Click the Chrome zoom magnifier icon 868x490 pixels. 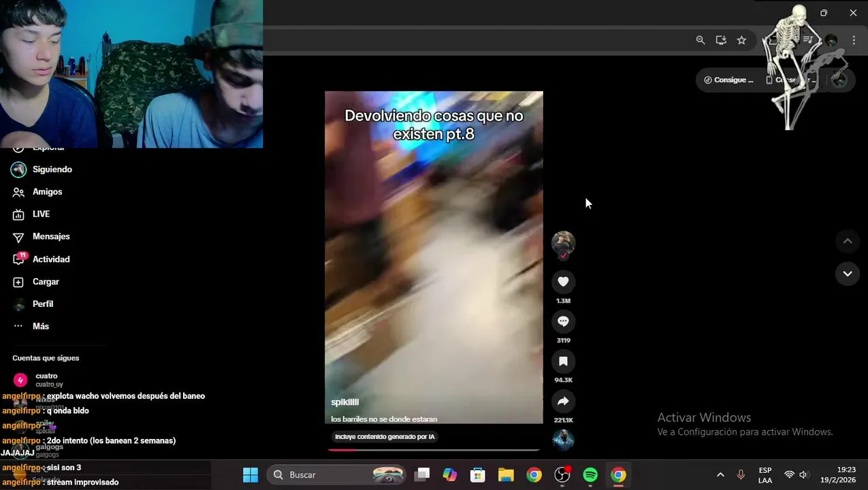pyautogui.click(x=701, y=40)
